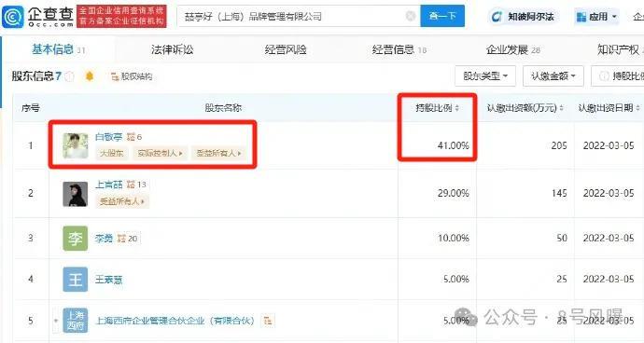View equity structure icon beside 上海西府企业管理合伙企业

tap(268, 321)
